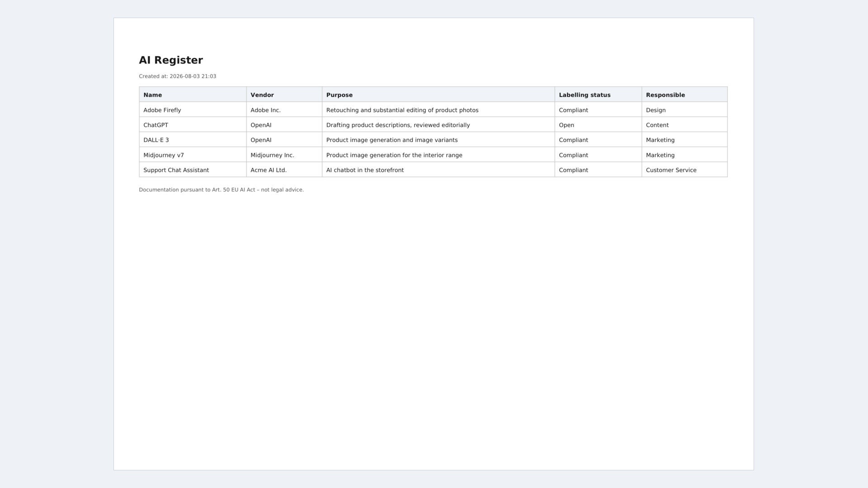The height and width of the screenshot is (488, 868).
Task: Click the Design responsible cell
Action: point(684,110)
